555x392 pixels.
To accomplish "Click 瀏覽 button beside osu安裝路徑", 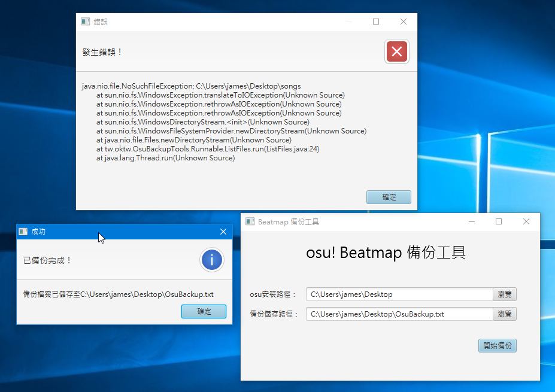I will click(x=504, y=294).
